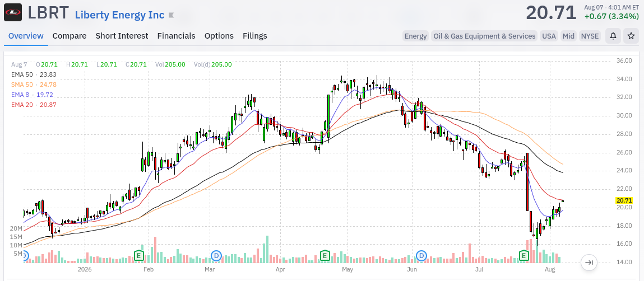Click the Aug label on the time axis
This screenshot has height=281, width=644.
click(x=550, y=269)
